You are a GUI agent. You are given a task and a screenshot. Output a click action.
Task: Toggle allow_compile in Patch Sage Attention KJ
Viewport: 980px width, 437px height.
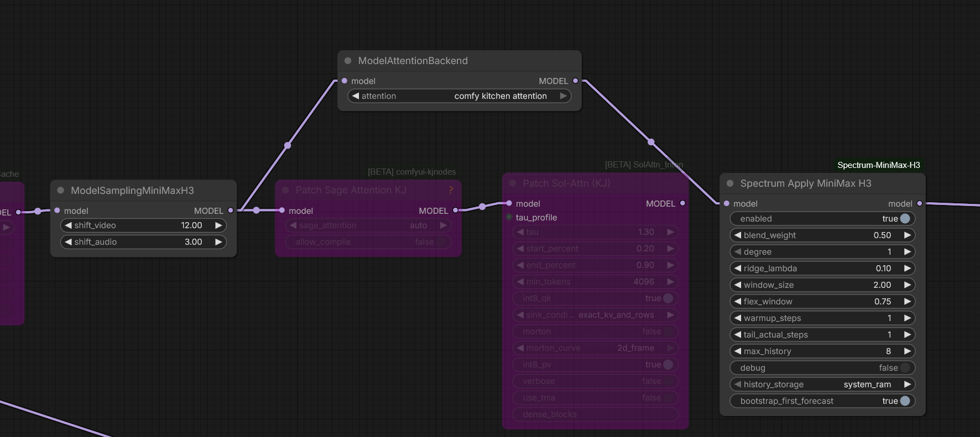[441, 242]
